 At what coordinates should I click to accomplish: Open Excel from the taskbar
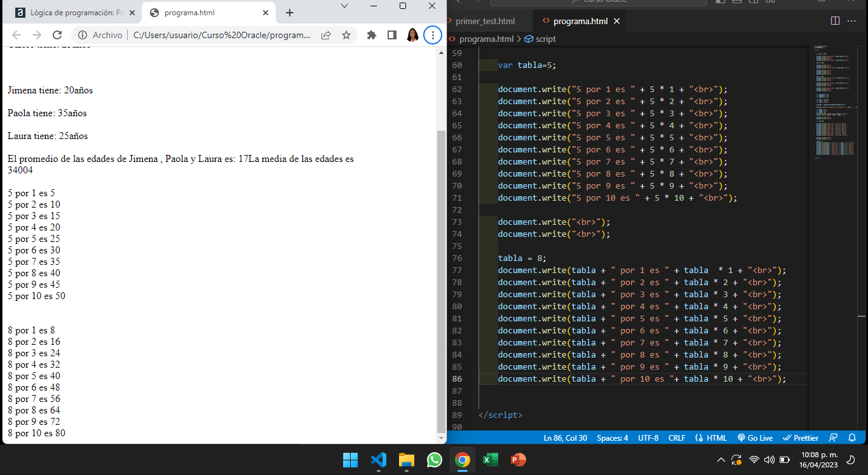click(490, 460)
